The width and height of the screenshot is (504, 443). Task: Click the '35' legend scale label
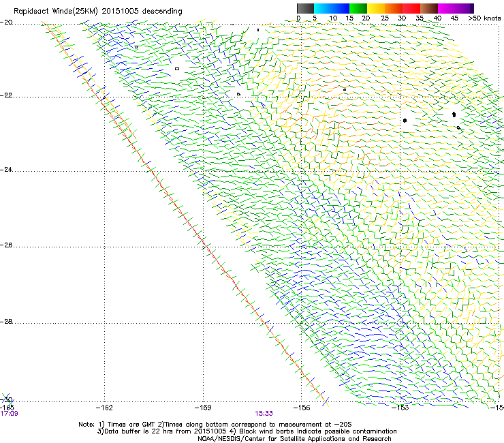(420, 18)
